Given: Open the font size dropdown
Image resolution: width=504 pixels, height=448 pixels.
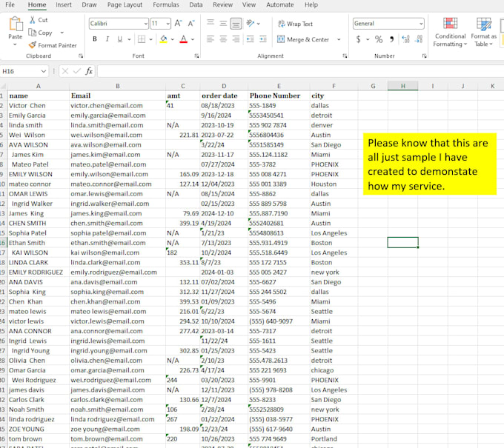Looking at the screenshot, I should click(x=168, y=24).
